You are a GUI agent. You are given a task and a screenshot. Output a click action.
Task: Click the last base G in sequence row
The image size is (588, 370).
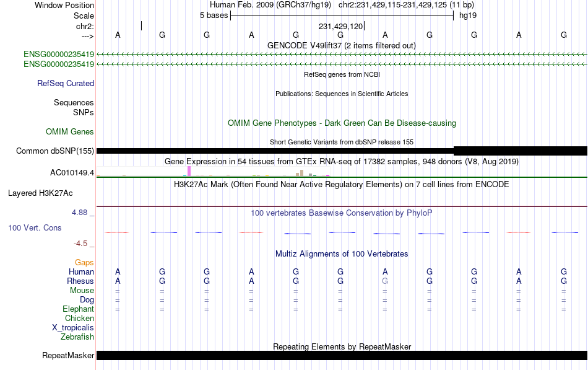click(x=564, y=35)
